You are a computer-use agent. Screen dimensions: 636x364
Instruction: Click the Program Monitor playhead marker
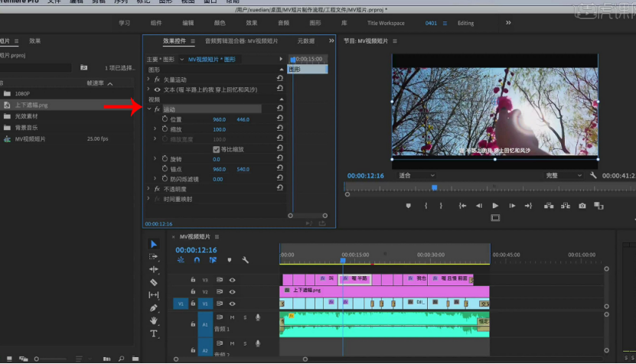click(434, 187)
